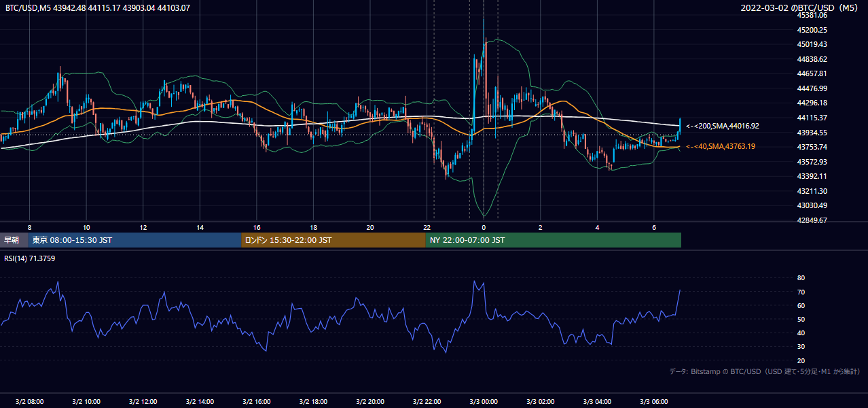Click hour tick 18 under price chart
Image resolution: width=868 pixels, height=408 pixels.
click(313, 227)
